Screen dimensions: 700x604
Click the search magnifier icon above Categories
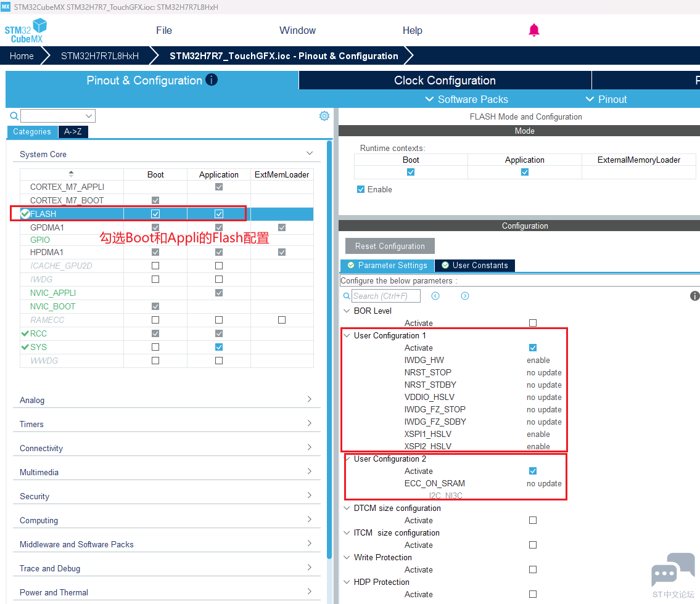coord(14,116)
